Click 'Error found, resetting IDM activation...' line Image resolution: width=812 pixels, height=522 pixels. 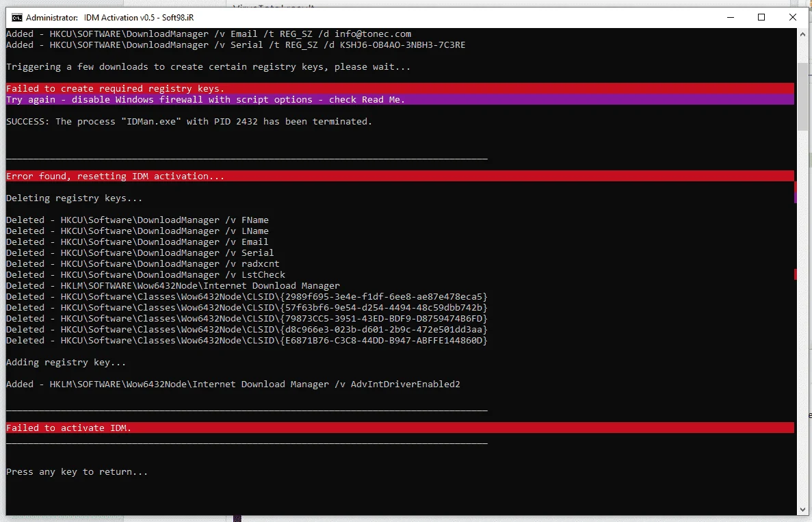[400, 176]
